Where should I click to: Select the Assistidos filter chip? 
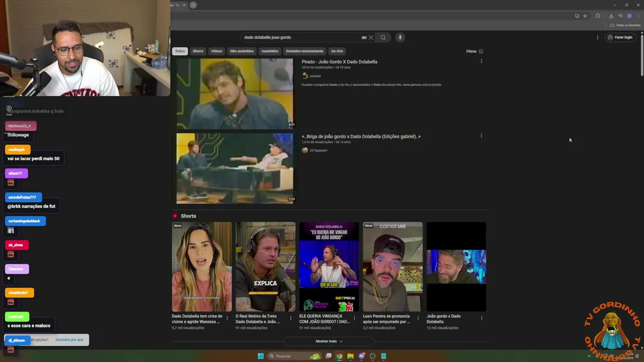coord(270,51)
